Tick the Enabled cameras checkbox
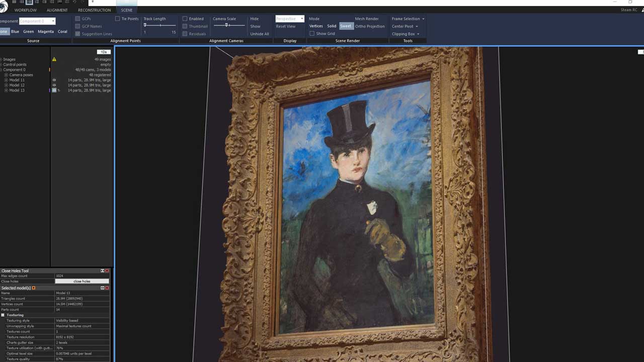Image resolution: width=644 pixels, height=362 pixels. point(185,19)
